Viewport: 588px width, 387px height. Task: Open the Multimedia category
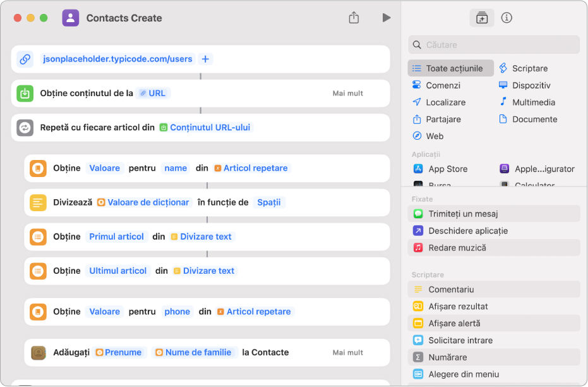[527, 102]
